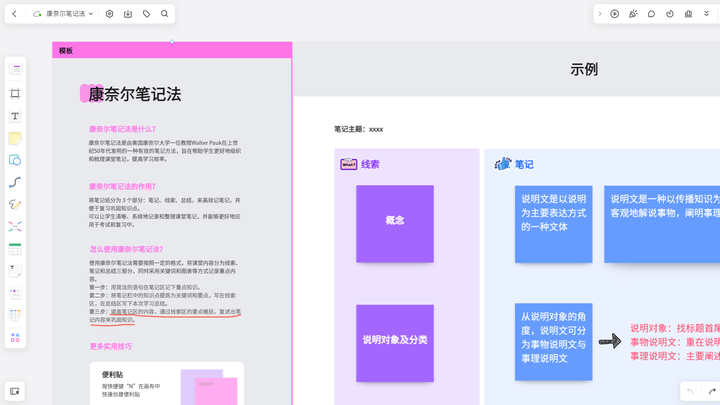Open the templates panel icon in left sidebar
This screenshot has height=405, width=720.
click(x=15, y=69)
